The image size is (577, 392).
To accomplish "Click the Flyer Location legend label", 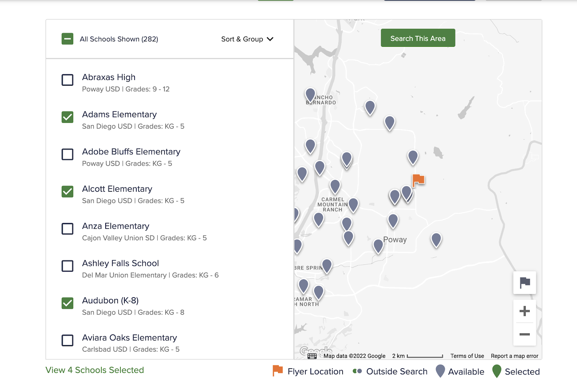I will coord(316,371).
